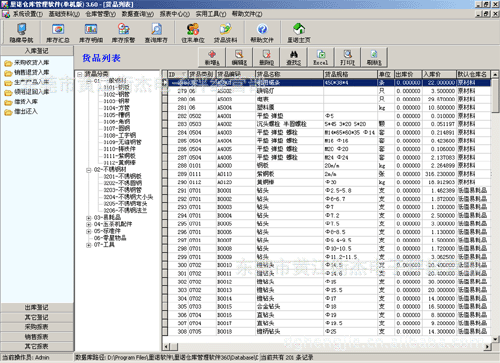This screenshot has width=500, height=363.
Task: Go to 里诺主页 home icon
Action: pos(299,33)
